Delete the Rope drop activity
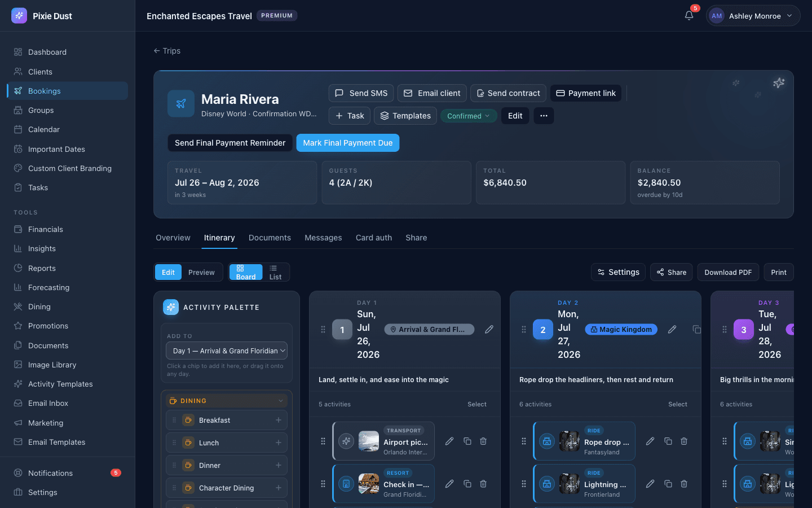The image size is (812, 508). click(x=684, y=441)
